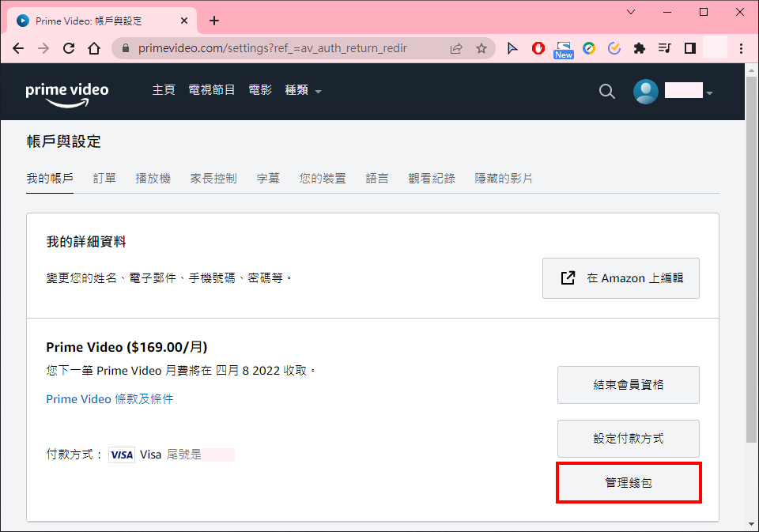759x532 pixels.
Task: Toggle the browser side panel icon
Action: 690,48
